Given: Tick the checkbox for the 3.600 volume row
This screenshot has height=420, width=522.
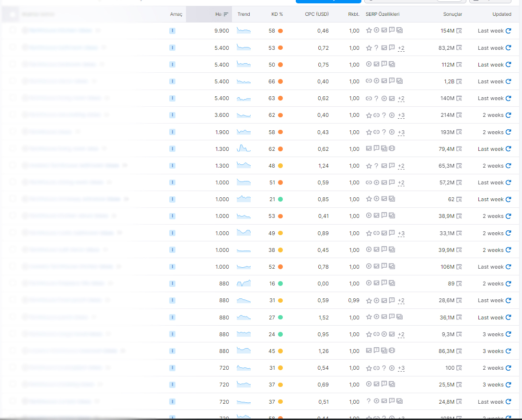Looking at the screenshot, I should (x=12, y=114).
